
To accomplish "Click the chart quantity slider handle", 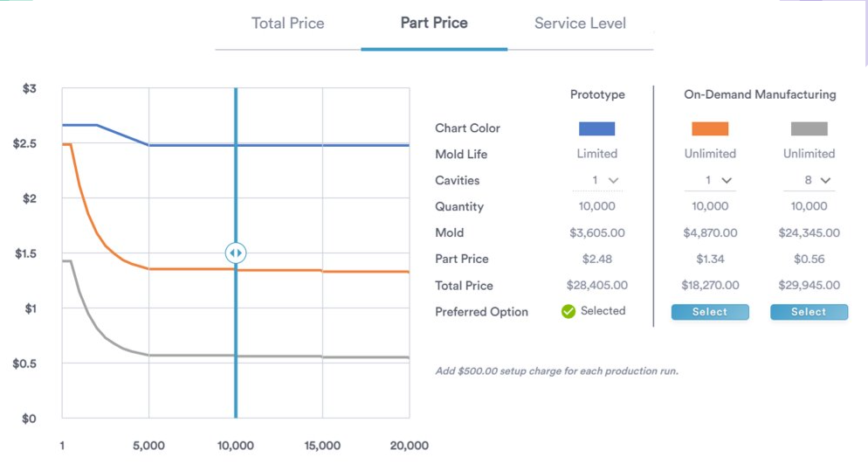I will pyautogui.click(x=236, y=253).
